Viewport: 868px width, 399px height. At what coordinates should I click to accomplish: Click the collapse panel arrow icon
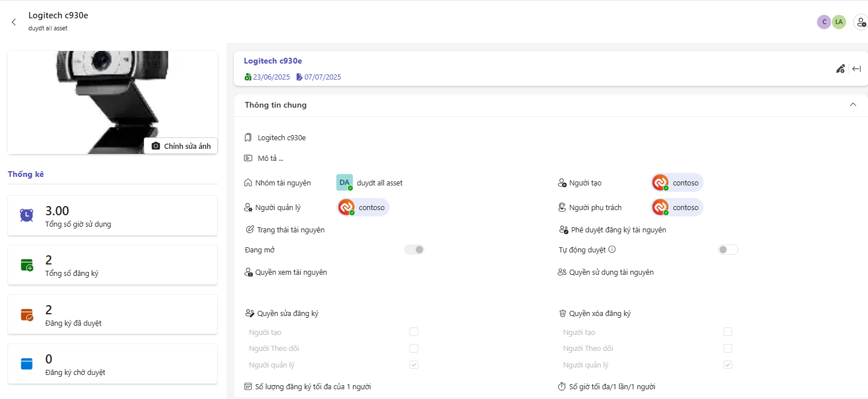[857, 69]
